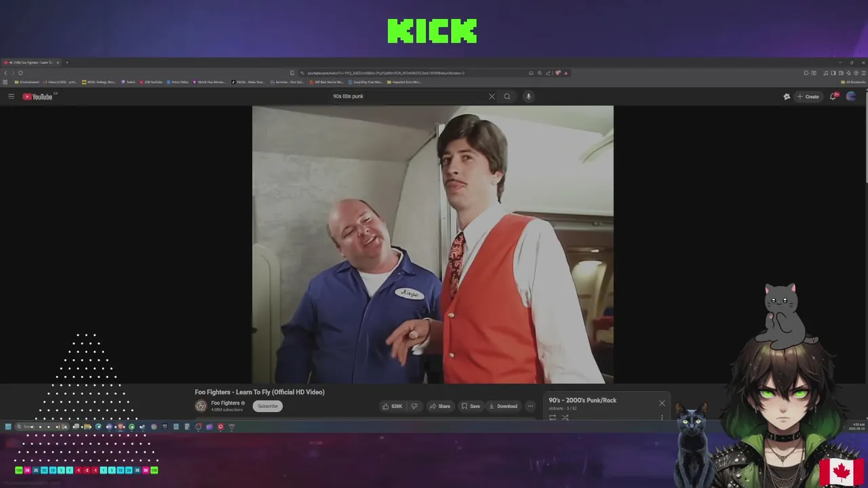Save the video to a playlist

coord(471,406)
